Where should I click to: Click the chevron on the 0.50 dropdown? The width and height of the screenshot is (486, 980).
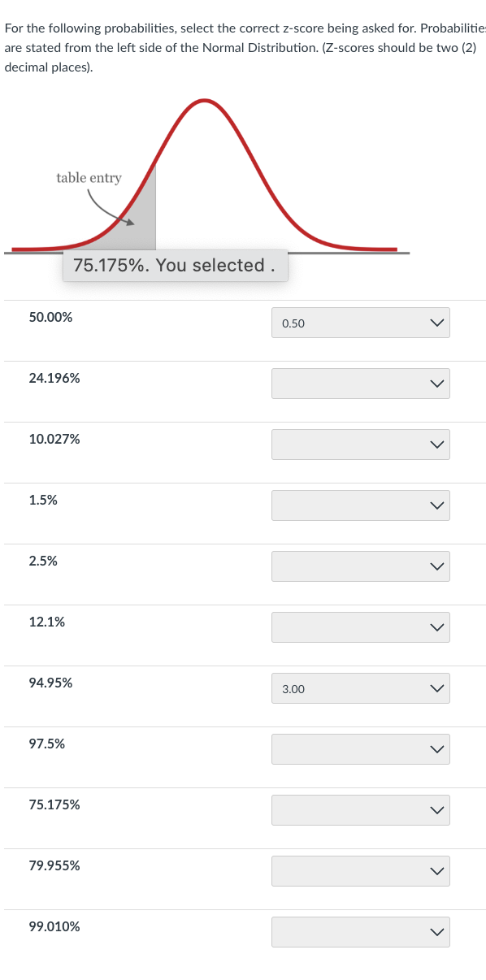coord(436,322)
